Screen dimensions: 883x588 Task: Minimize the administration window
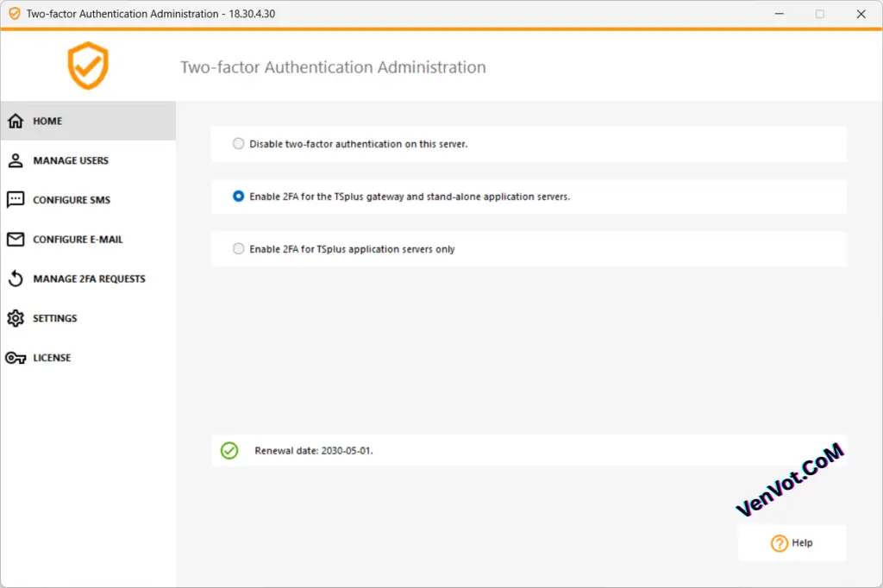(x=779, y=14)
